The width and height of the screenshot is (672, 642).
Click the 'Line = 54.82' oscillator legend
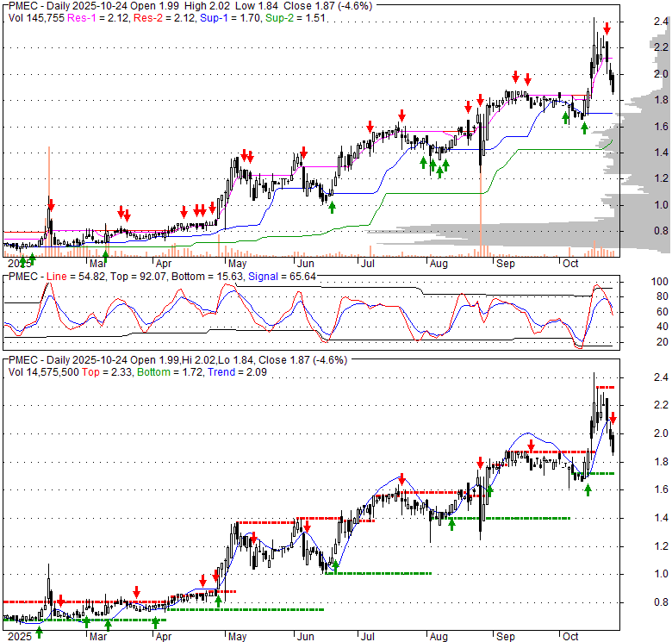point(76,277)
